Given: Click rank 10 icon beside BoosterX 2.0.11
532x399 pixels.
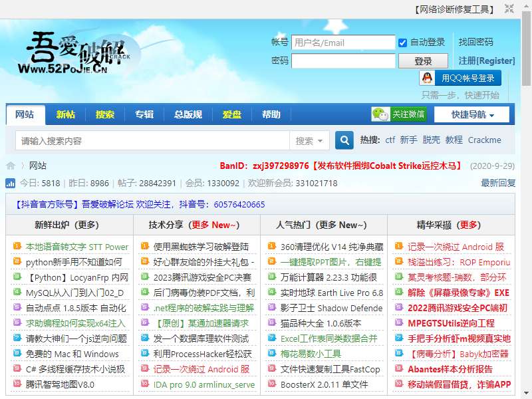Looking at the screenshot, I should coord(271,384).
